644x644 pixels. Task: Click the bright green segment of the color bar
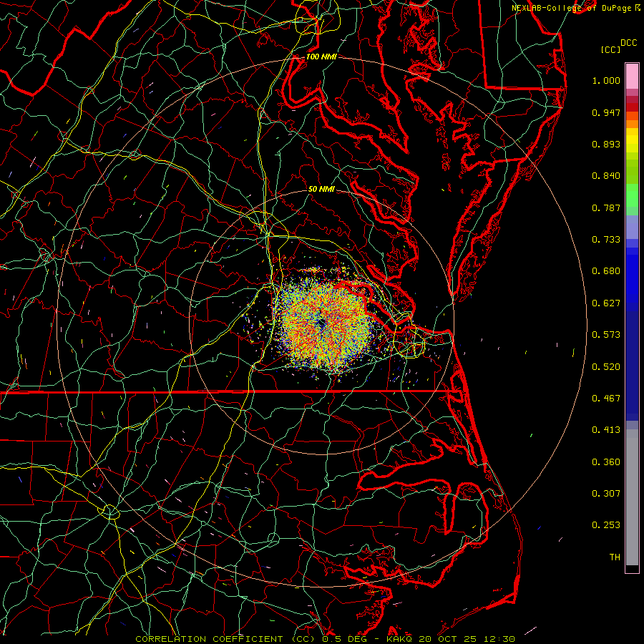click(632, 195)
